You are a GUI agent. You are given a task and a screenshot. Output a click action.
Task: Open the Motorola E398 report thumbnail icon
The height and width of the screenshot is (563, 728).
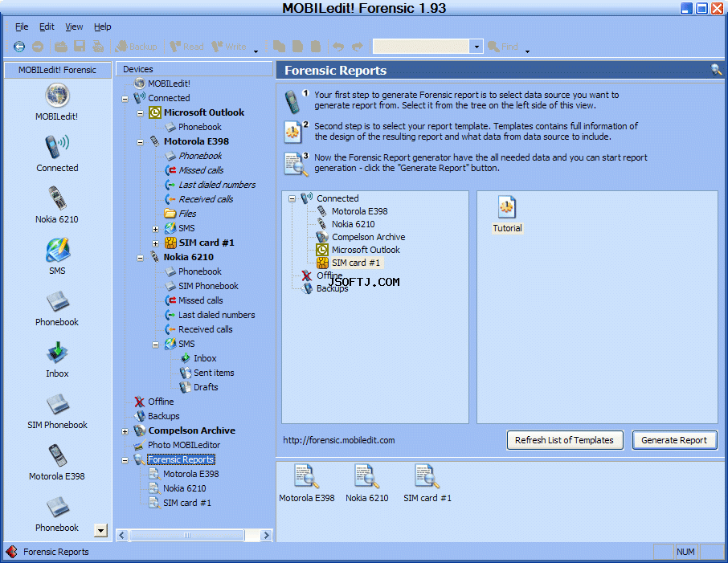(306, 476)
